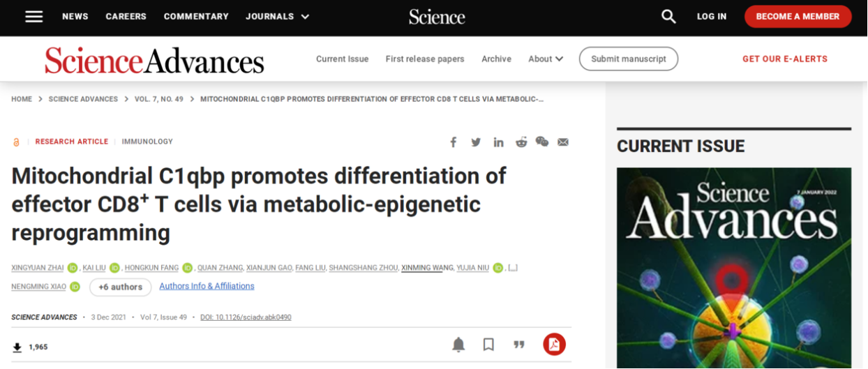Click the search magnifier icon
Image resolution: width=868 pixels, height=369 pixels.
coord(668,17)
